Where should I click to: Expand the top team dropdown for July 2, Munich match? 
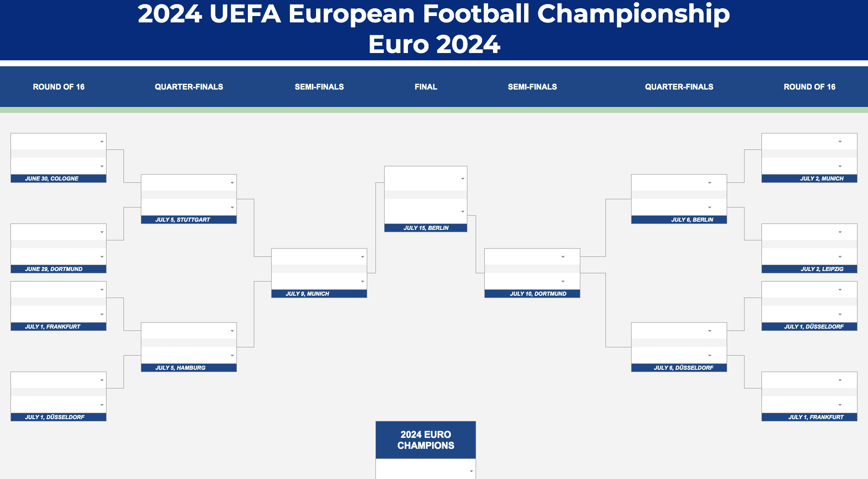pos(841,142)
